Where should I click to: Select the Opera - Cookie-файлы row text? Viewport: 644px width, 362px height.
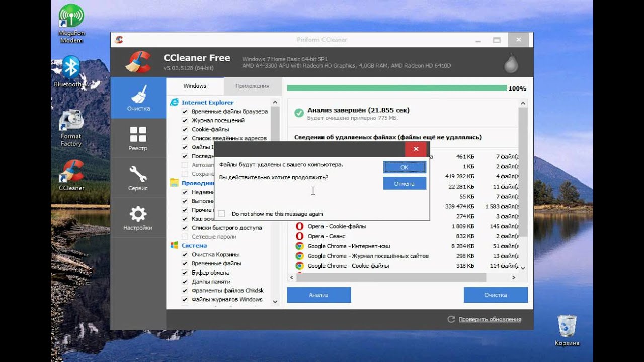tap(337, 226)
